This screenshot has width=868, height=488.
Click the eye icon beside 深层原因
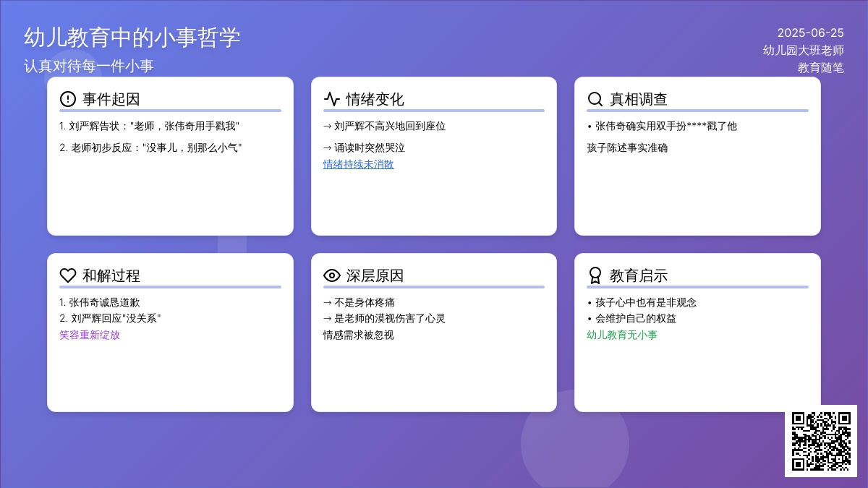point(331,275)
